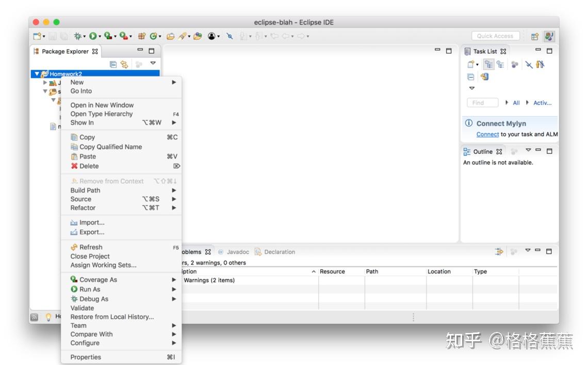Open the Debug As submenu
Viewport: 588px width, 365px height.
(122, 299)
